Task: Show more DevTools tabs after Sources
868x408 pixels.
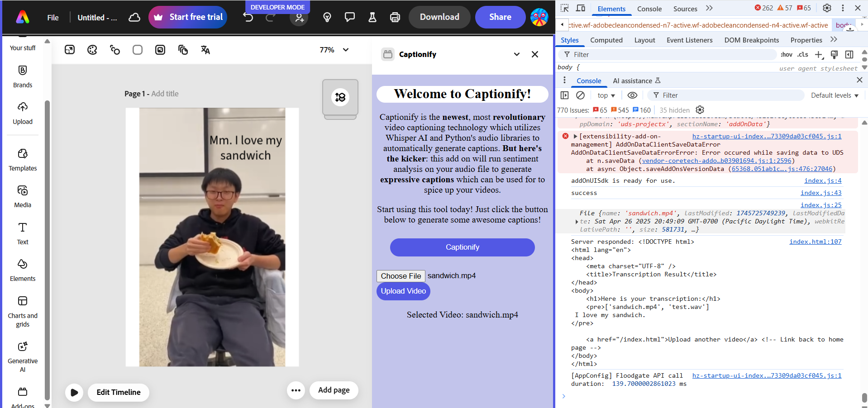Action: (709, 8)
